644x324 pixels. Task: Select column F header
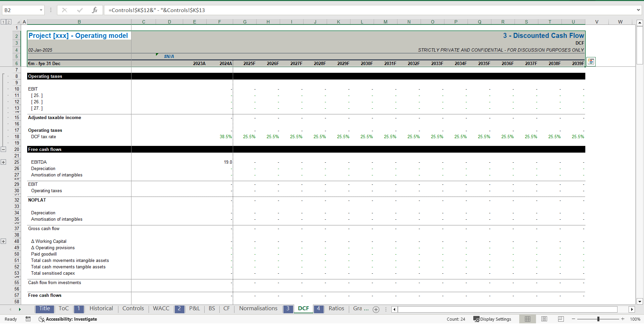click(220, 22)
